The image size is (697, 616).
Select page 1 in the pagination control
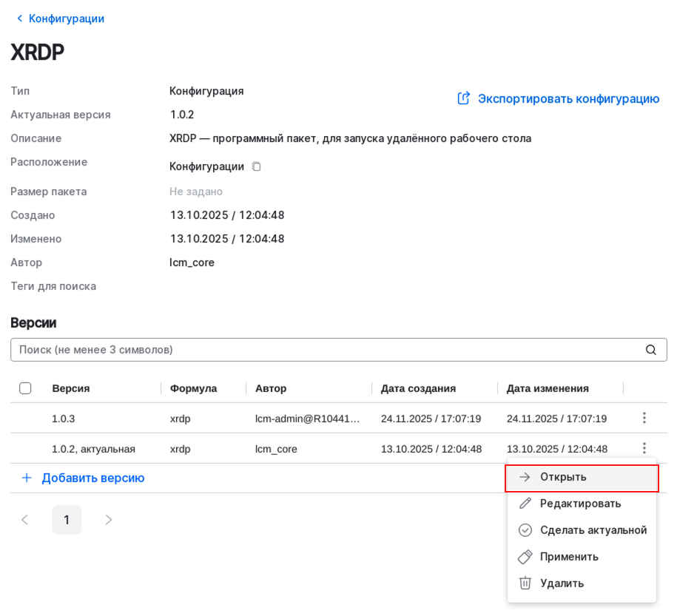tap(67, 519)
